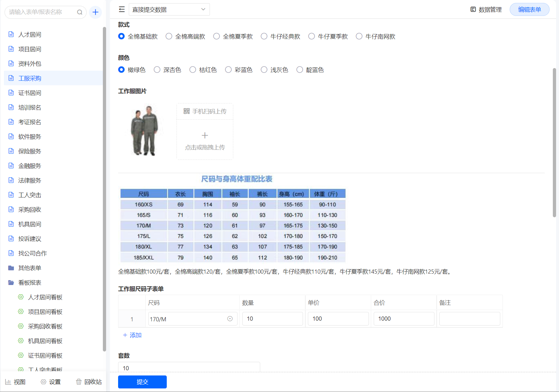Pick the 桔红色 color option
The width and height of the screenshot is (559, 392).
pyautogui.click(x=193, y=70)
